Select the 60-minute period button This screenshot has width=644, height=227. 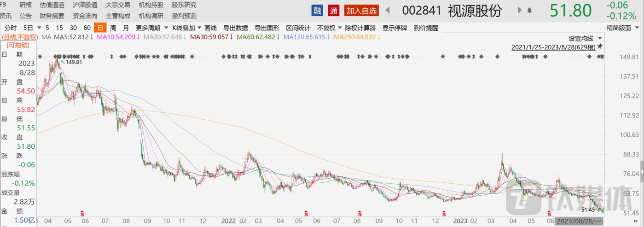87,28
